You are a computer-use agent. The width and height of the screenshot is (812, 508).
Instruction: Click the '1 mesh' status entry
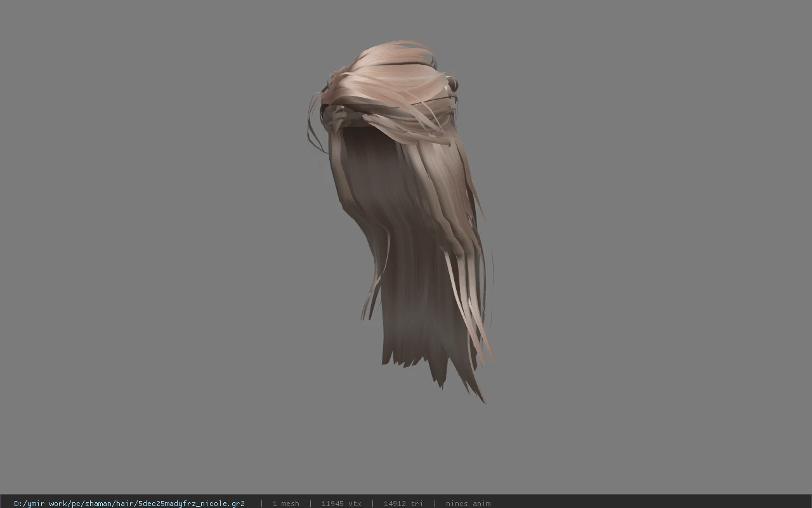click(x=286, y=504)
